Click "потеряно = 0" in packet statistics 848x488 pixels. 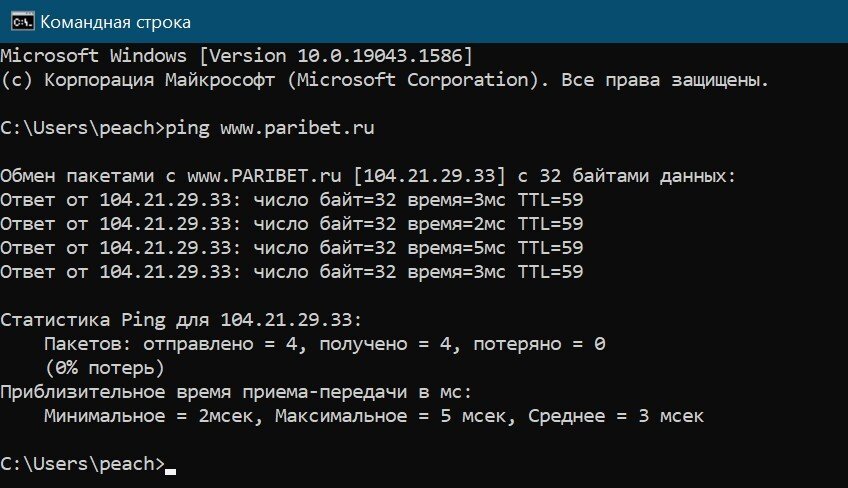tap(539, 344)
